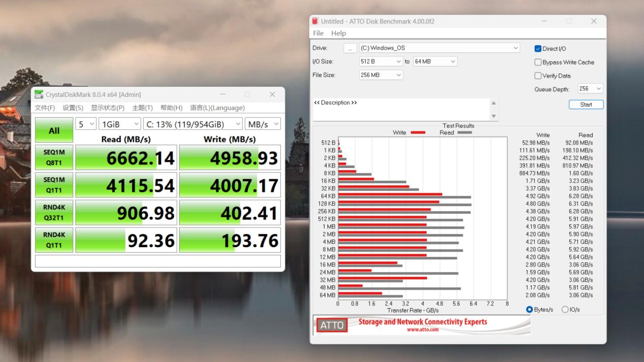Open the I/O Size start dropdown 512 B

(381, 61)
